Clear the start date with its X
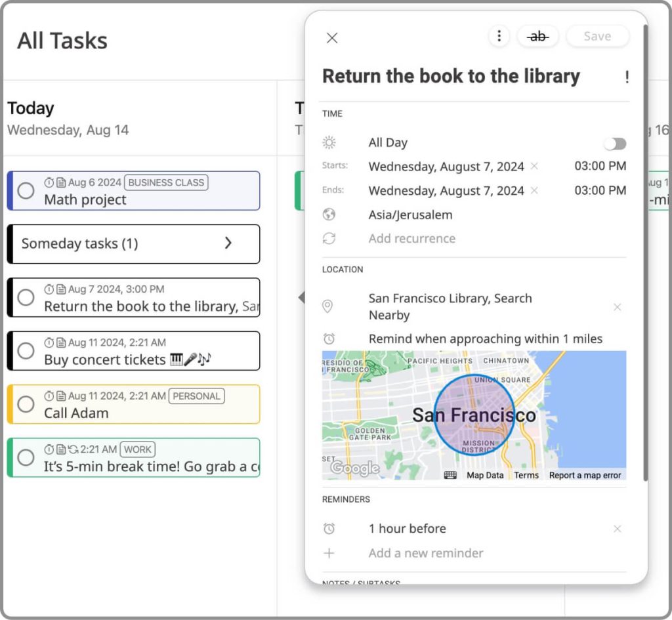 click(534, 166)
